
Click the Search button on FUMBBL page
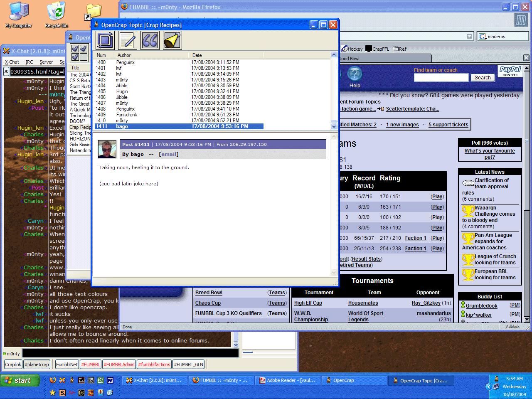(x=483, y=78)
